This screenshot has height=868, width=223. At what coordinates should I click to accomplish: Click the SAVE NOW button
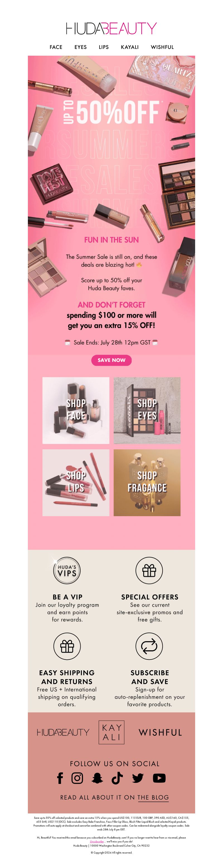click(111, 360)
